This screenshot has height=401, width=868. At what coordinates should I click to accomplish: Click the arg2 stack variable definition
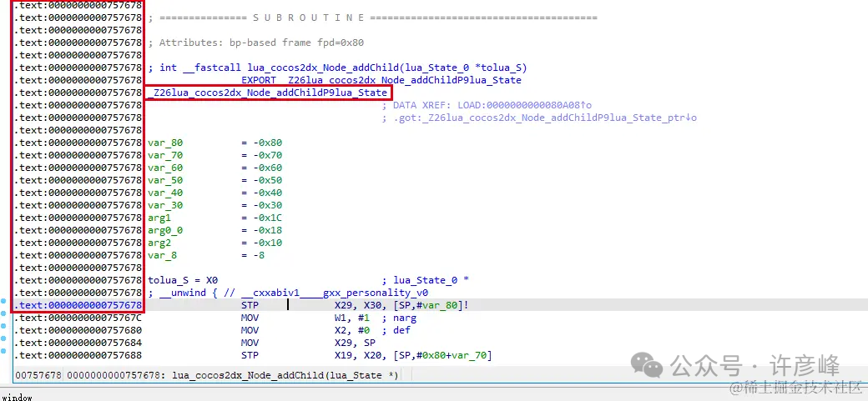tap(159, 243)
